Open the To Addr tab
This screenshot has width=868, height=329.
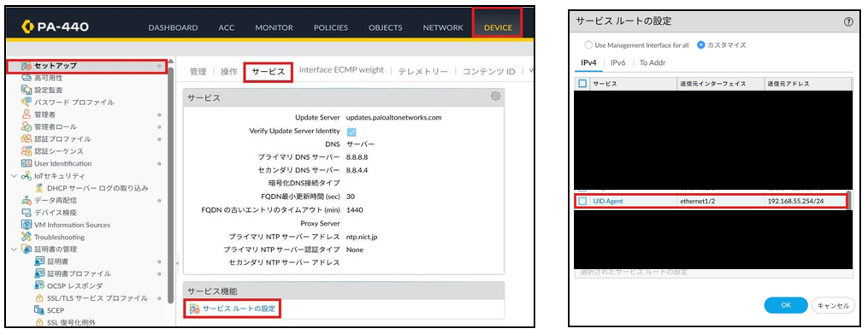point(652,63)
